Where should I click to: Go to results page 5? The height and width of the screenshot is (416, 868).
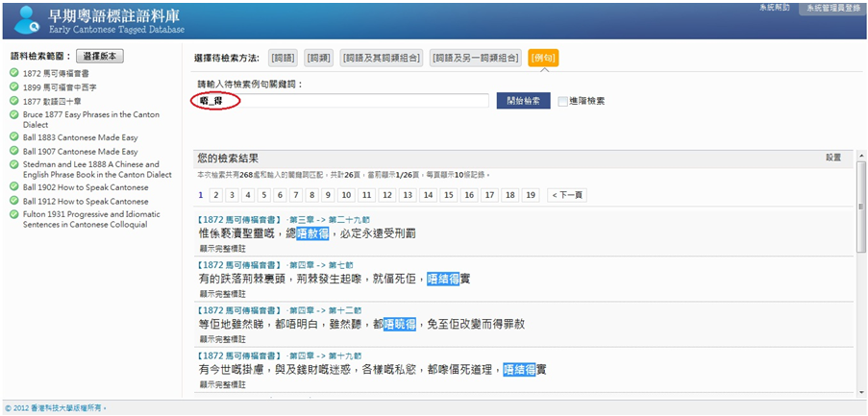point(280,195)
